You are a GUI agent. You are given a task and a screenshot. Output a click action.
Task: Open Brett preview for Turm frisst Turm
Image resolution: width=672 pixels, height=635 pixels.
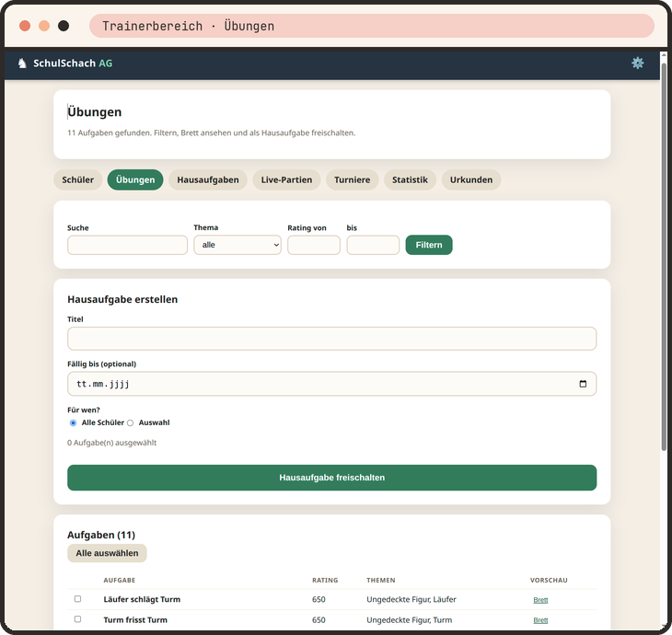[540, 620]
